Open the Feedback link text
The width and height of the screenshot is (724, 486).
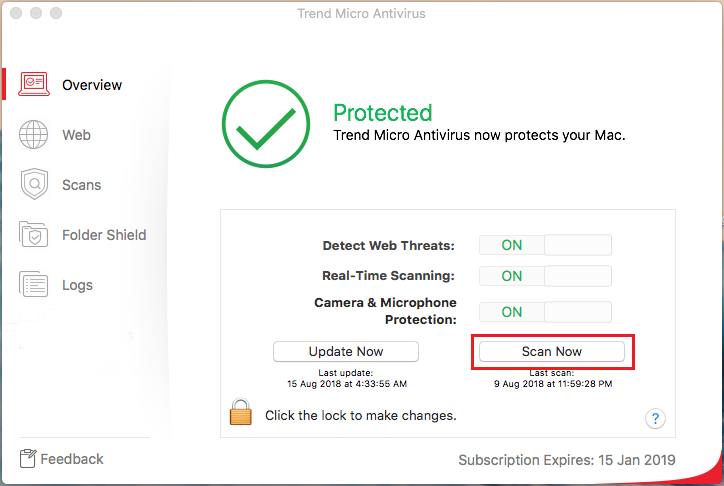point(72,459)
